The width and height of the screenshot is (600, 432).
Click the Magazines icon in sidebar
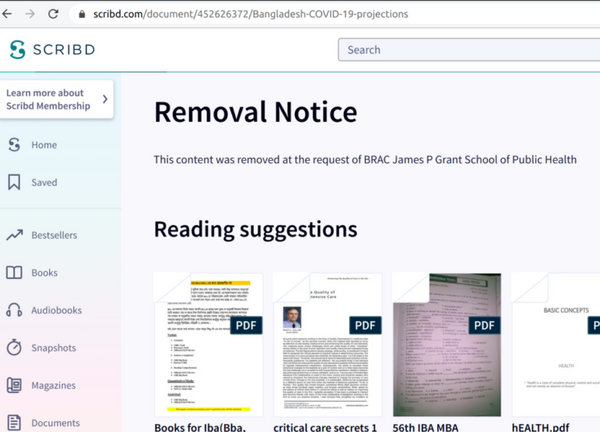(x=14, y=385)
